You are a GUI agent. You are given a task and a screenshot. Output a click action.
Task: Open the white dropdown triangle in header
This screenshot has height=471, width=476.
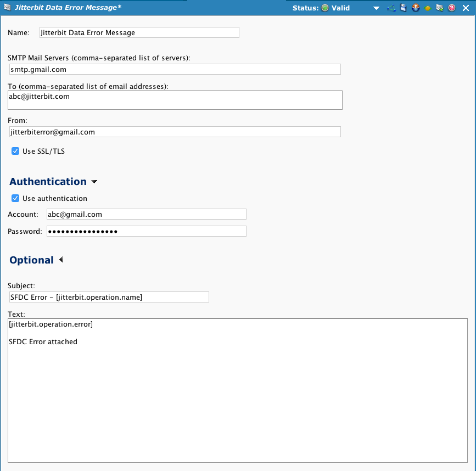[376, 8]
